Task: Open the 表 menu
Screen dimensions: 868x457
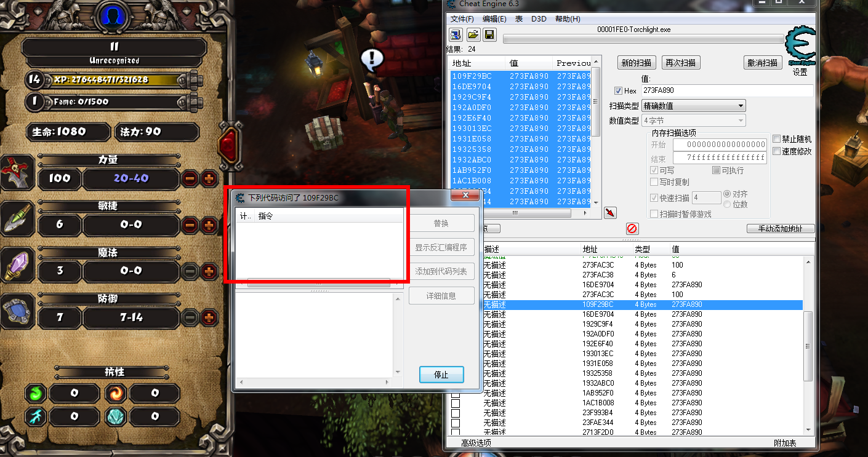Action: pyautogui.click(x=519, y=19)
